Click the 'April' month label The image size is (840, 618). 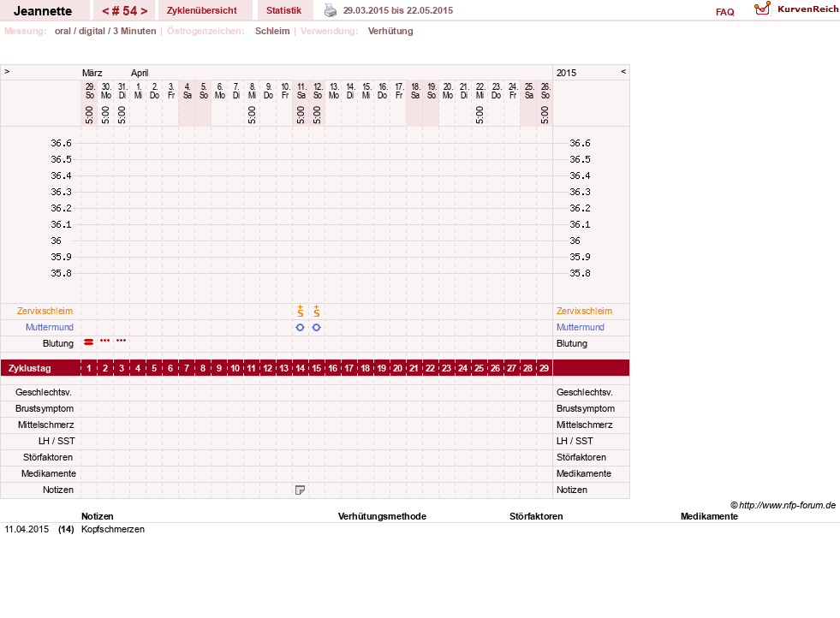[140, 73]
